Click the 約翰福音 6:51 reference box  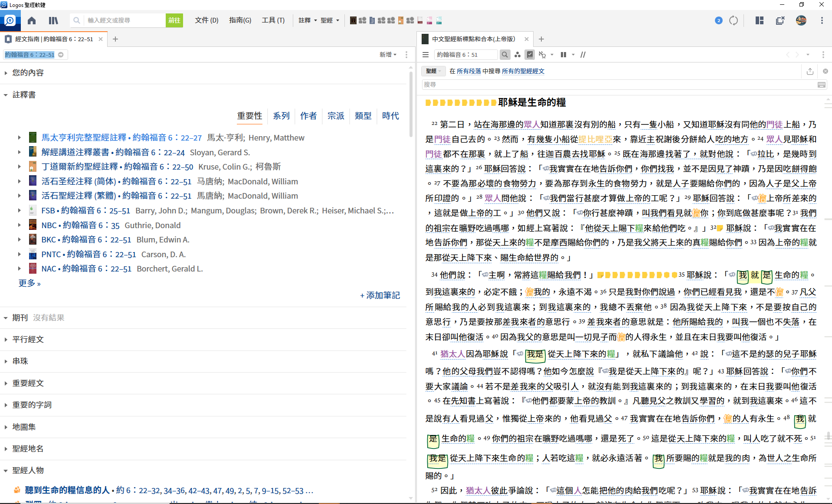(x=466, y=55)
